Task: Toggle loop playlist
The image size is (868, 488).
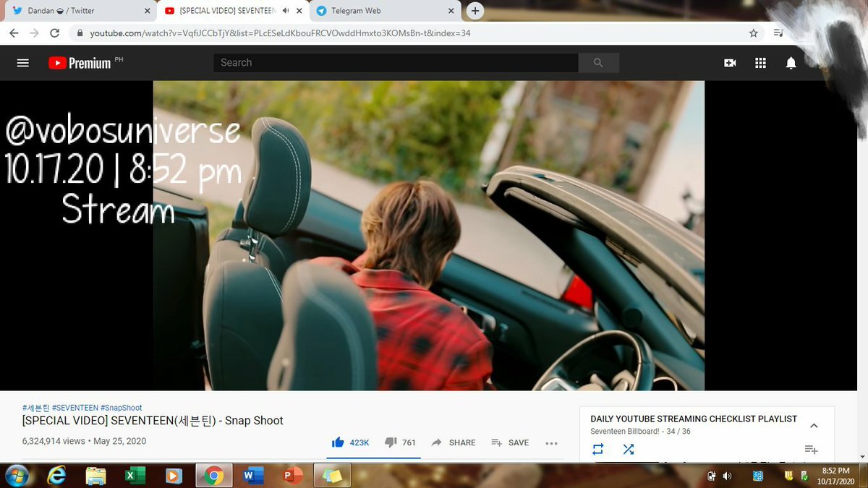Action: pyautogui.click(x=597, y=449)
